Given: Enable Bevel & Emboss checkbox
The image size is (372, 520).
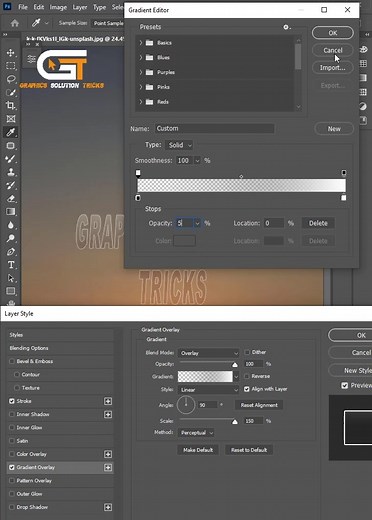Looking at the screenshot, I should point(12,361).
